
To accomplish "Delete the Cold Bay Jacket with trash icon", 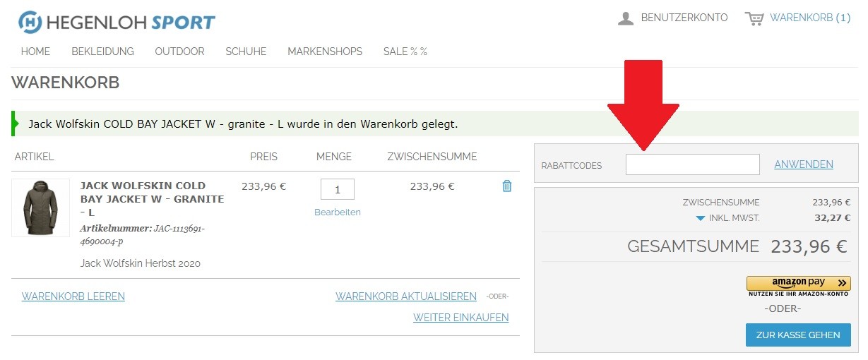I will [506, 186].
